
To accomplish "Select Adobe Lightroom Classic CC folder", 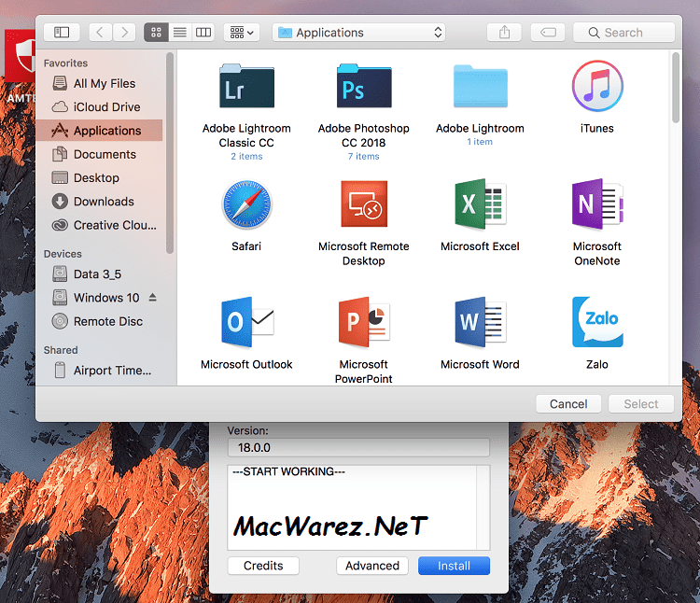I will pos(246,86).
